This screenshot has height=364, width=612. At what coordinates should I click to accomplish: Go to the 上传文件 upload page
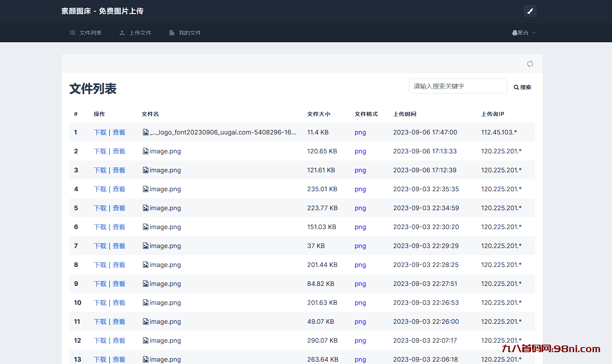[x=135, y=33]
